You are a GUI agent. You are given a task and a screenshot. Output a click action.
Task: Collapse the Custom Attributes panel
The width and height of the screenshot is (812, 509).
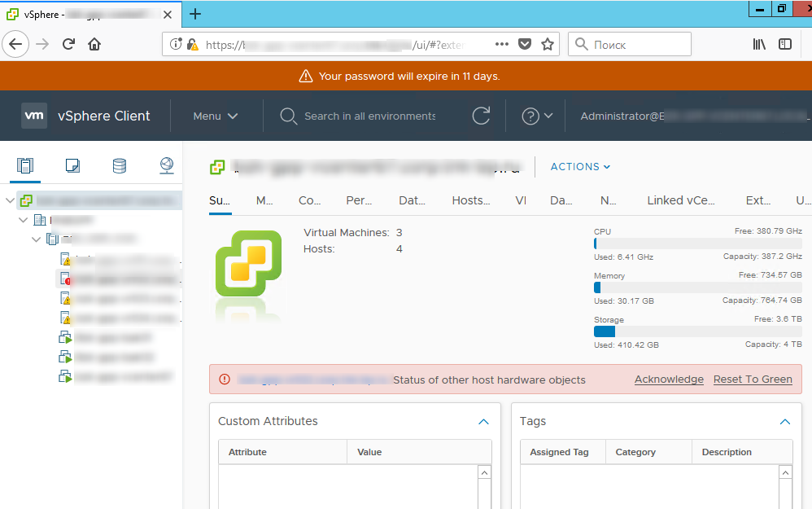tap(483, 421)
